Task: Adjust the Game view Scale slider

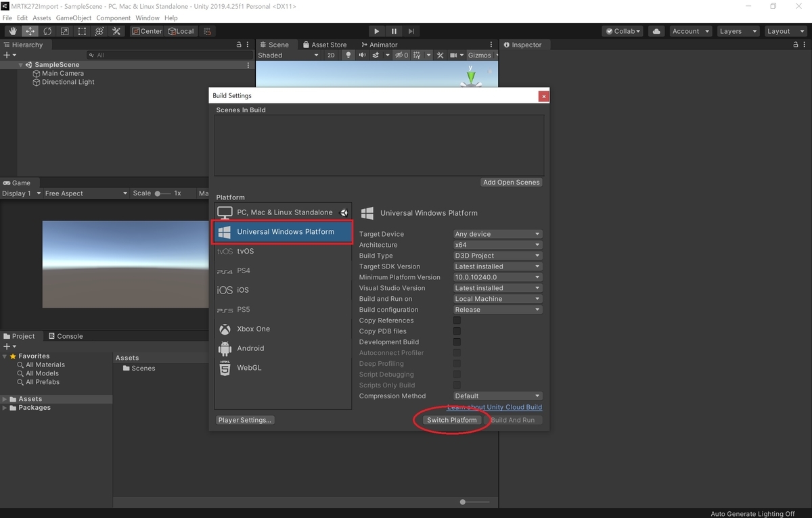Action: pyautogui.click(x=162, y=193)
